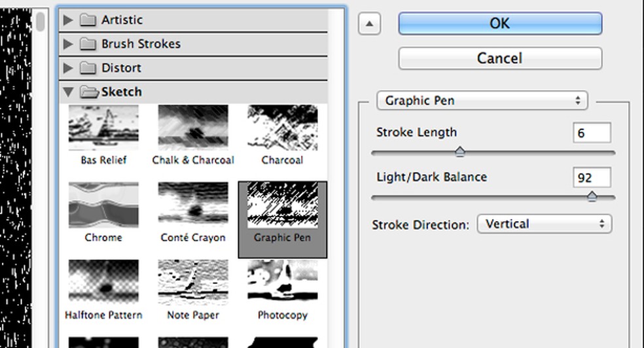Viewport: 644px width, 348px height.
Task: Collapse the Sketch filter folder
Action: [68, 92]
